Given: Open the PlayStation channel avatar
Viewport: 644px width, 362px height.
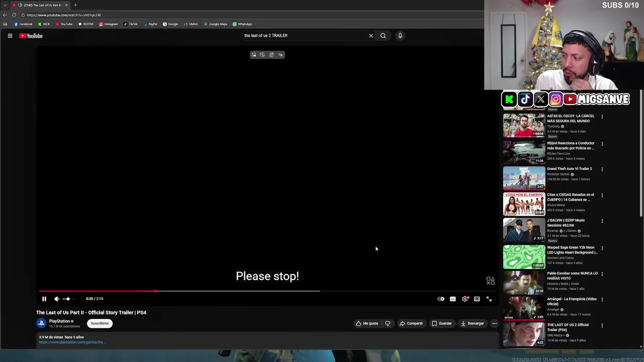Looking at the screenshot, I should pyautogui.click(x=41, y=323).
